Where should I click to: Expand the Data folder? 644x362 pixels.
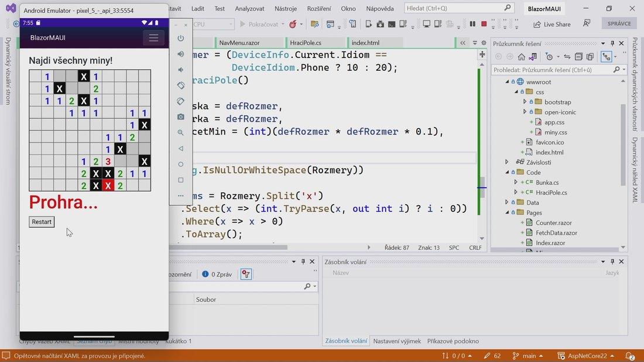(507, 202)
